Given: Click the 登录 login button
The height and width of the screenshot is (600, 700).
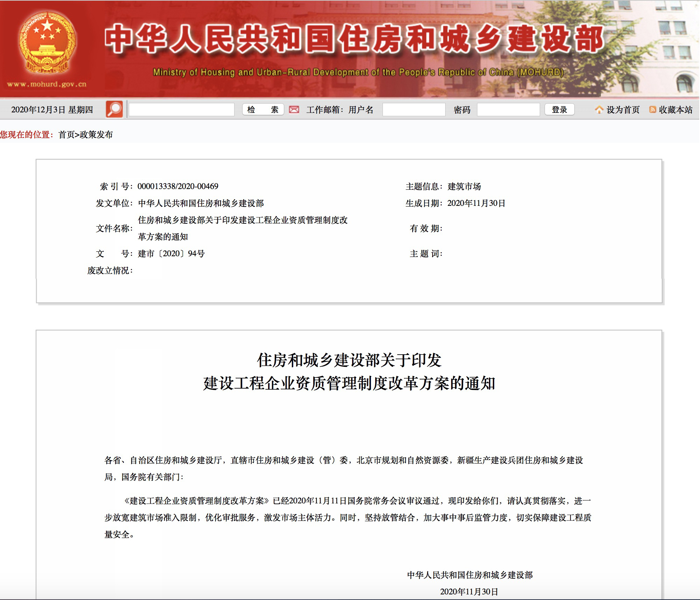Looking at the screenshot, I should pyautogui.click(x=559, y=110).
